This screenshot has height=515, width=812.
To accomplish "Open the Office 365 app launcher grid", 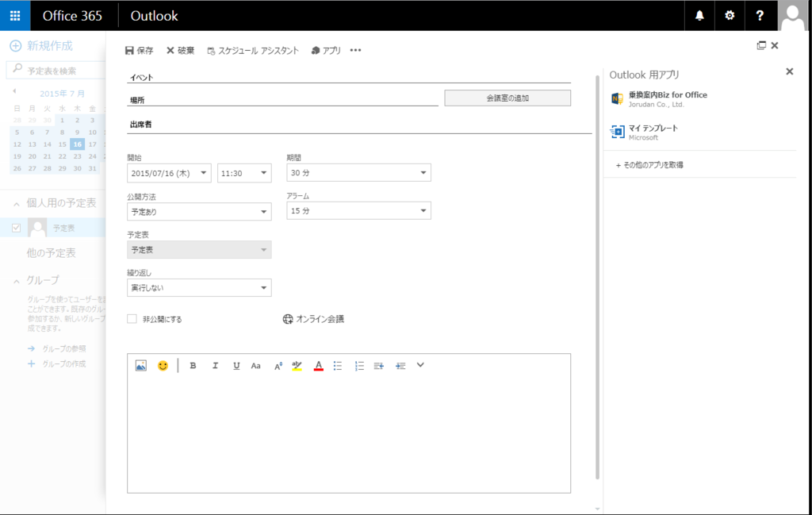I will click(14, 15).
